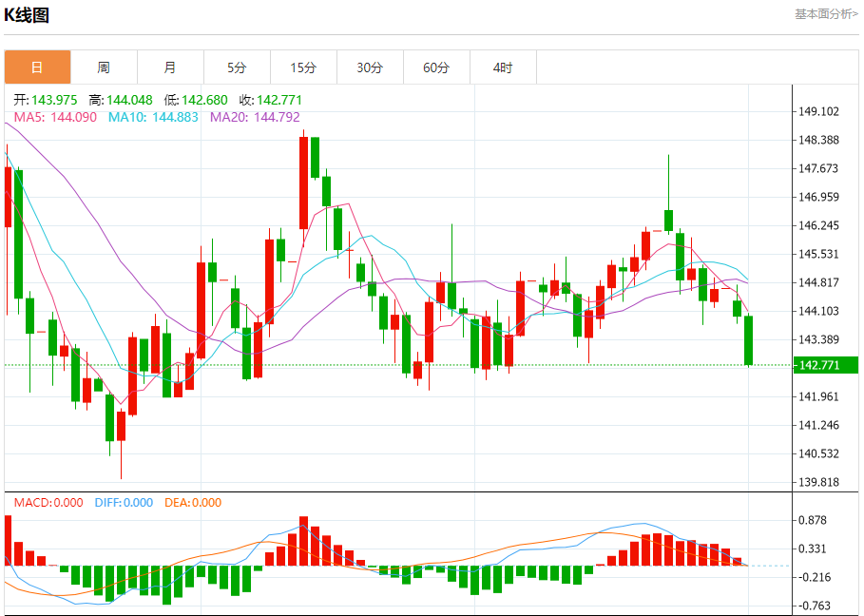Click the 145.531 price axis label

(x=818, y=254)
